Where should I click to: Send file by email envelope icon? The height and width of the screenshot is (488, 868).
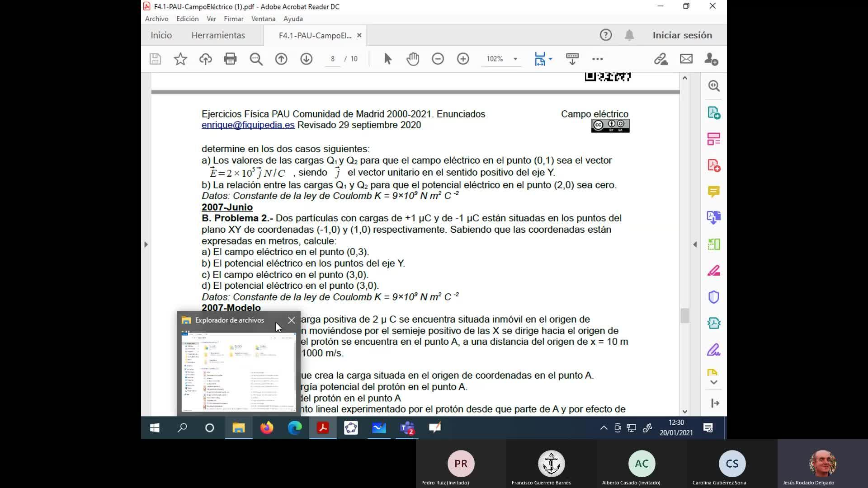click(686, 59)
